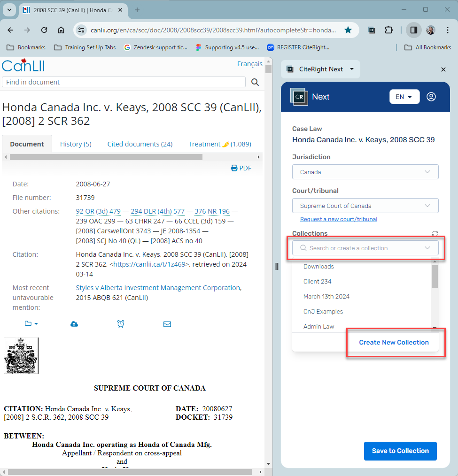Open the 92 OR (3d) 479 citation link
This screenshot has height=476, width=458.
pos(98,211)
